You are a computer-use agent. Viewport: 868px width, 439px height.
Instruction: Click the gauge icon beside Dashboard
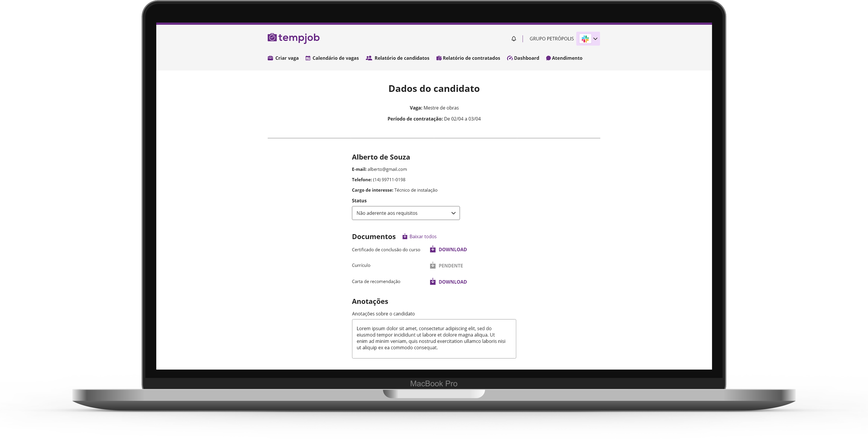click(x=510, y=58)
